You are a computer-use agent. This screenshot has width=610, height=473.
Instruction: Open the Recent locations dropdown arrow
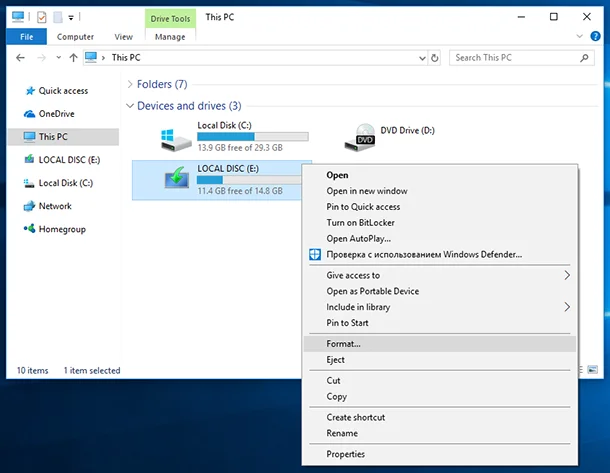point(58,58)
